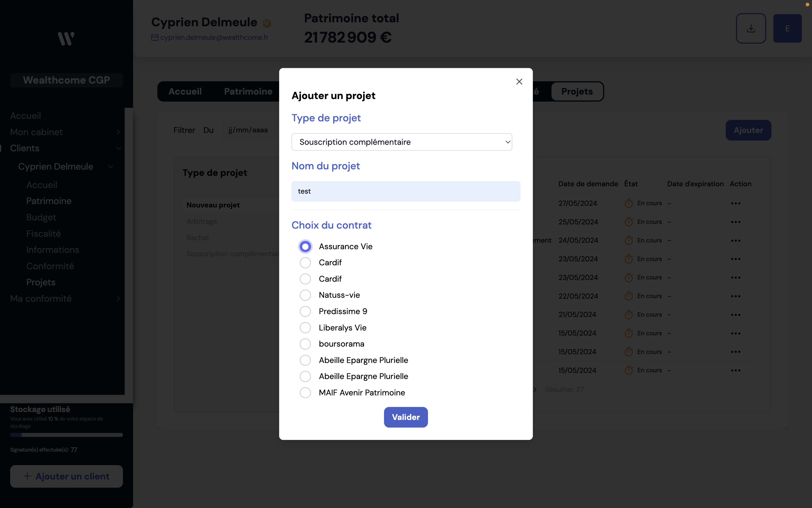This screenshot has height=508, width=812.
Task: Open the user avatar E menu
Action: tap(787, 28)
